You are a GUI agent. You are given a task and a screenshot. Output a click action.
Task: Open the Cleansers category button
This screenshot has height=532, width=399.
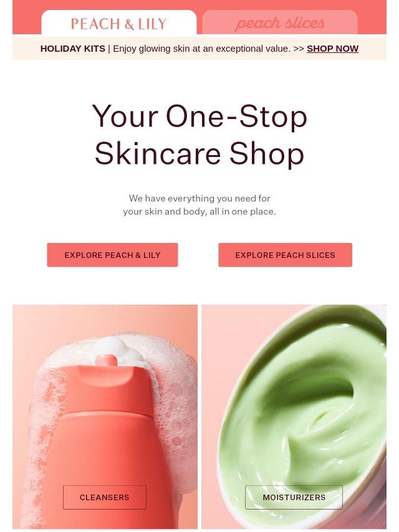point(105,497)
